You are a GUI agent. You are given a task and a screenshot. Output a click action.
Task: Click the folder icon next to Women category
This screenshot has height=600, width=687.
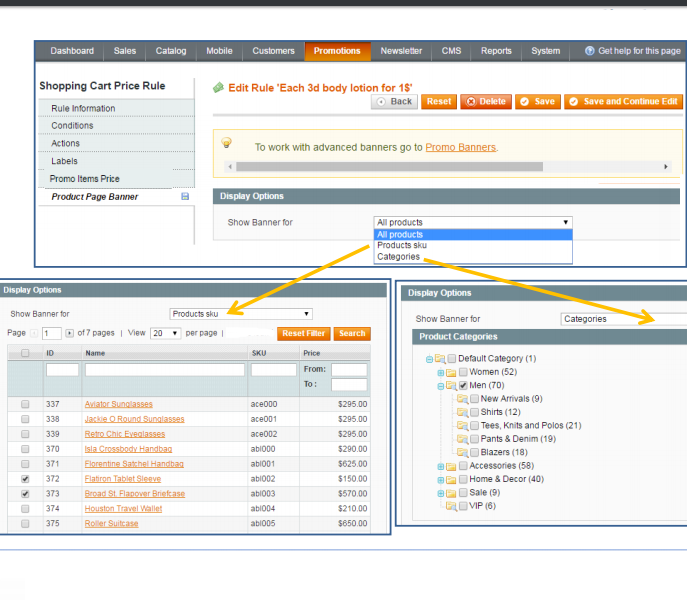pos(450,372)
